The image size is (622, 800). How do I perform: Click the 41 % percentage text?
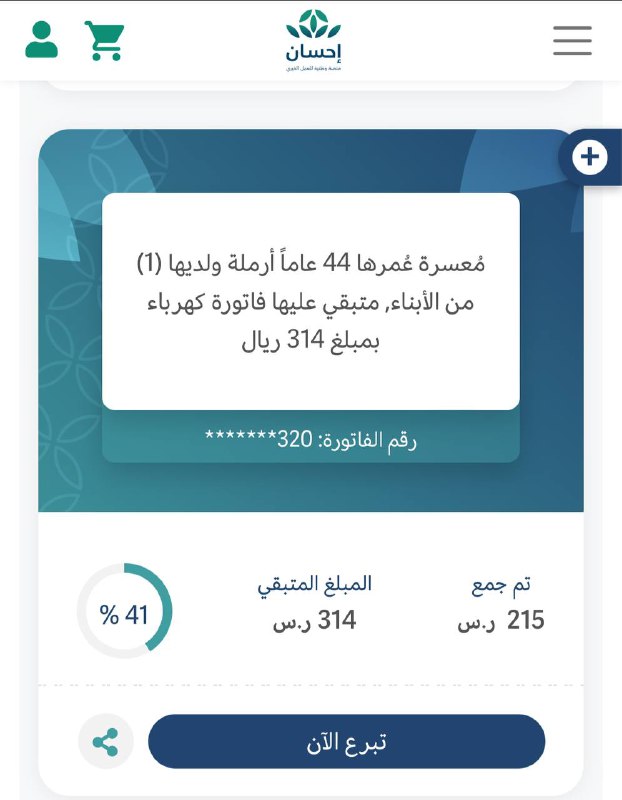pyautogui.click(x=124, y=615)
